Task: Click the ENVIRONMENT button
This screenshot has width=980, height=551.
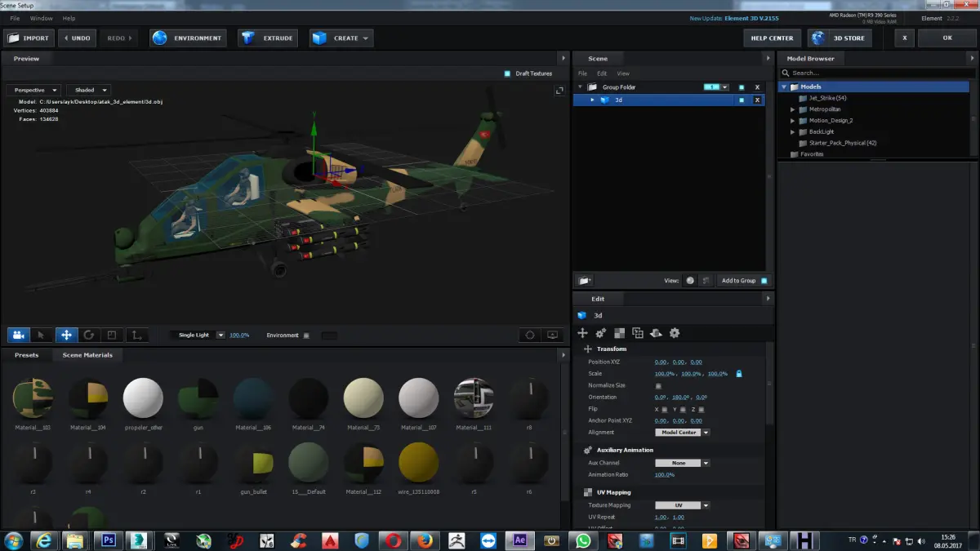Action: tap(188, 38)
